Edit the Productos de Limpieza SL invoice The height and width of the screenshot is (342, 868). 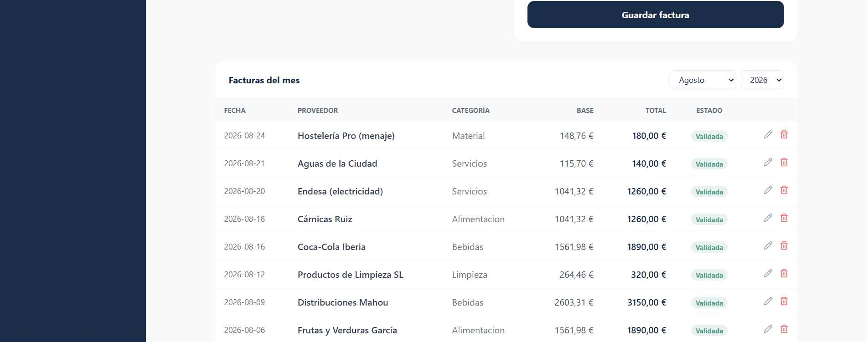[x=768, y=273]
